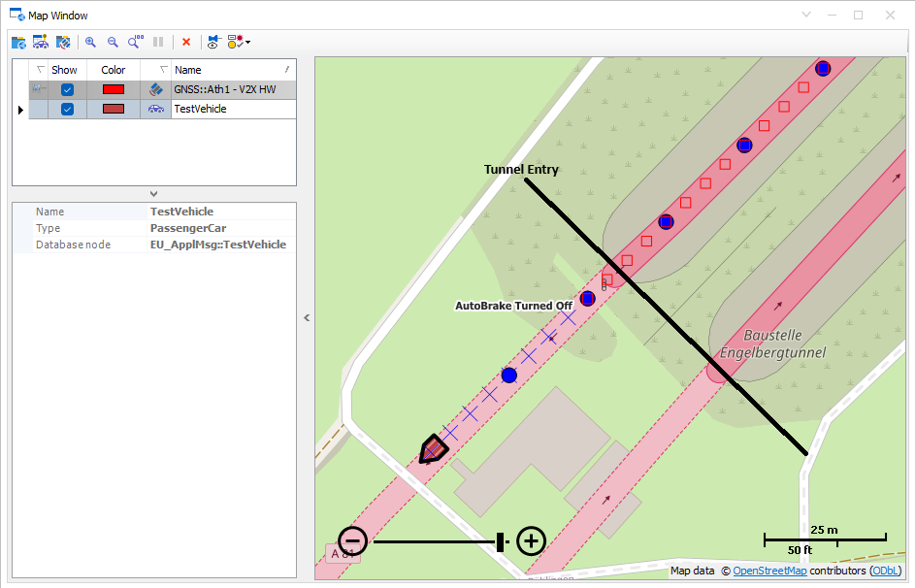Click topmost blue-square marker on tunnel track
Viewport: 915px width, 588px height.
click(823, 68)
